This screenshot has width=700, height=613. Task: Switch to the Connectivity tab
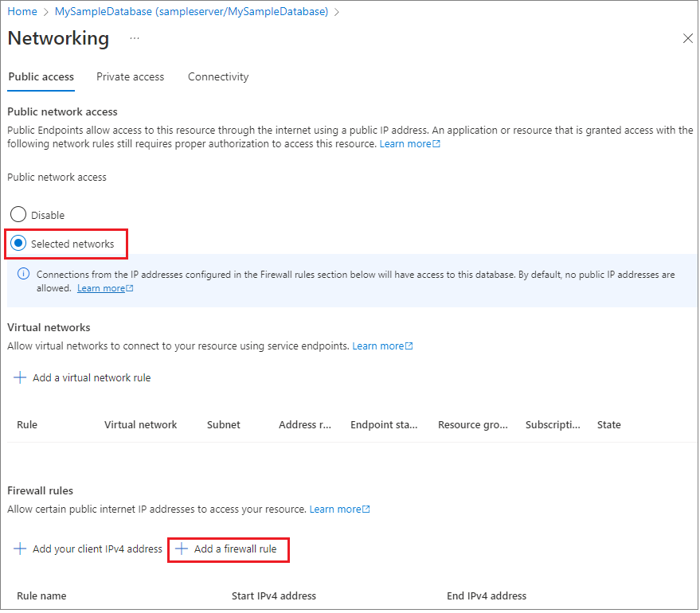coord(218,76)
